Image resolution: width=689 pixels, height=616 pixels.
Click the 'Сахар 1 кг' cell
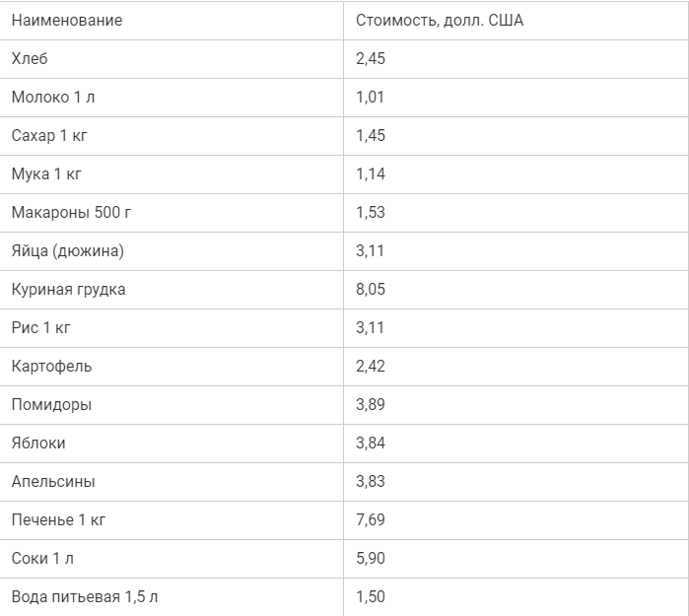[172, 136]
